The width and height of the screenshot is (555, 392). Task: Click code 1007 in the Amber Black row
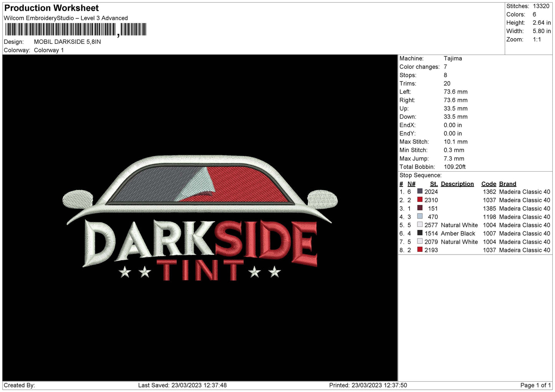point(490,233)
